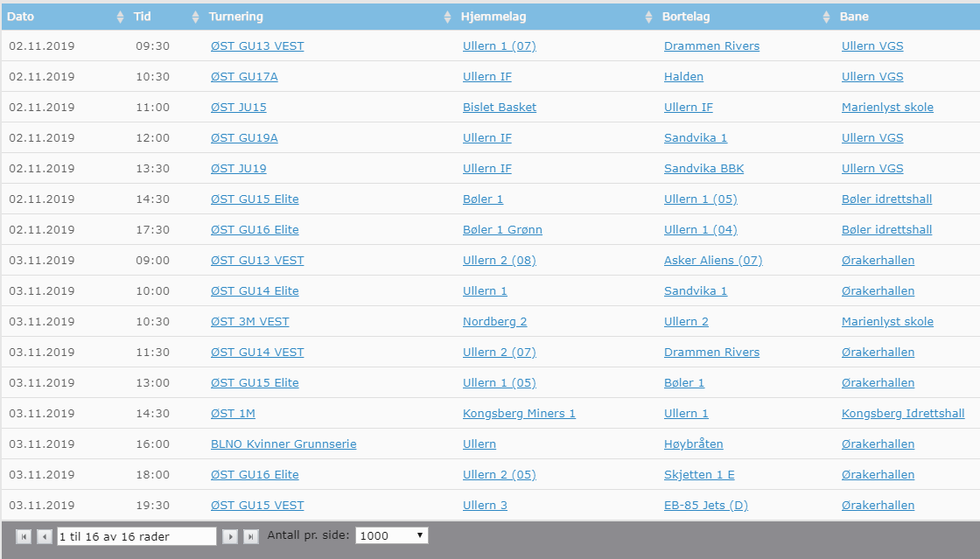Click the next page arrow icon

[230, 536]
